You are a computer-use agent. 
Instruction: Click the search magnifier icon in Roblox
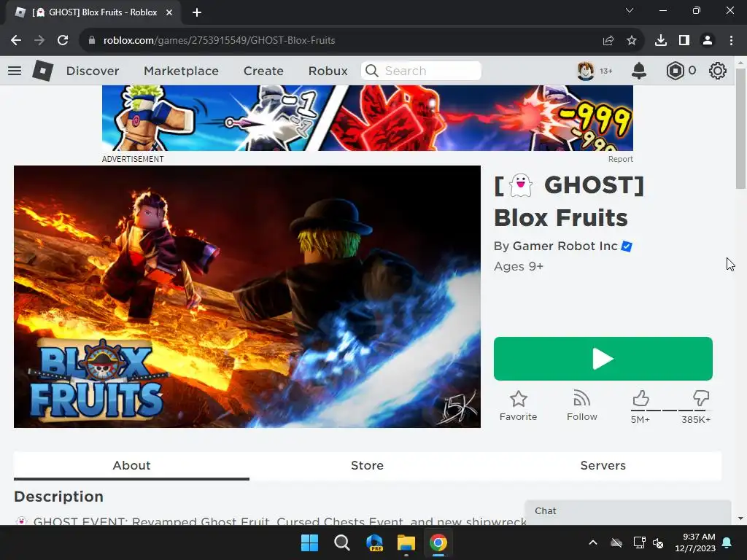[371, 71]
